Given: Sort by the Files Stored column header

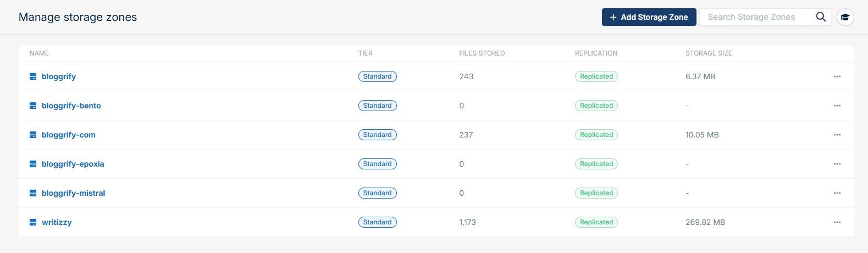Looking at the screenshot, I should pos(482,53).
